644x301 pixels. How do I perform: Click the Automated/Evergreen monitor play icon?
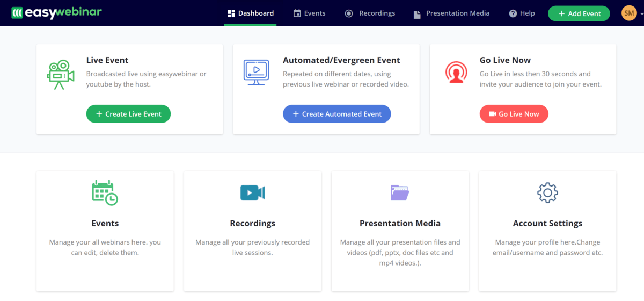pos(256,72)
